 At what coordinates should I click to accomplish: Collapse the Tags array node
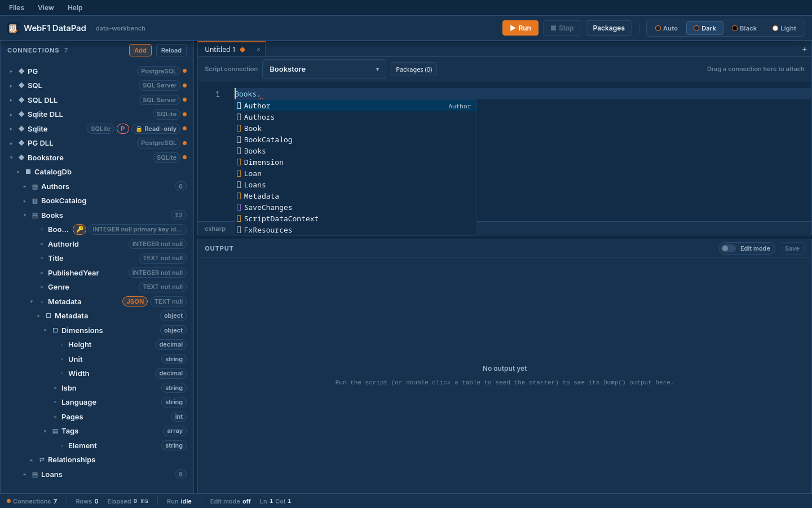(x=45, y=431)
